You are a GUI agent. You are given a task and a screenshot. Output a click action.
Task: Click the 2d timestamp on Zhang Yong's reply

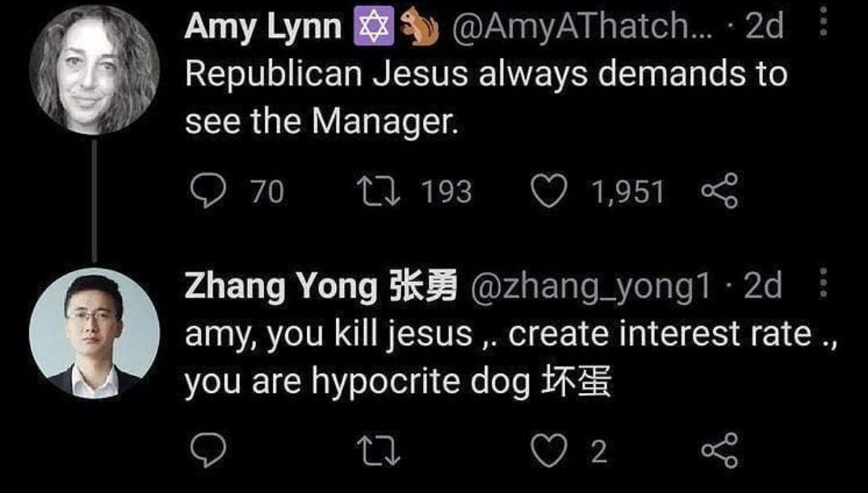point(762,288)
